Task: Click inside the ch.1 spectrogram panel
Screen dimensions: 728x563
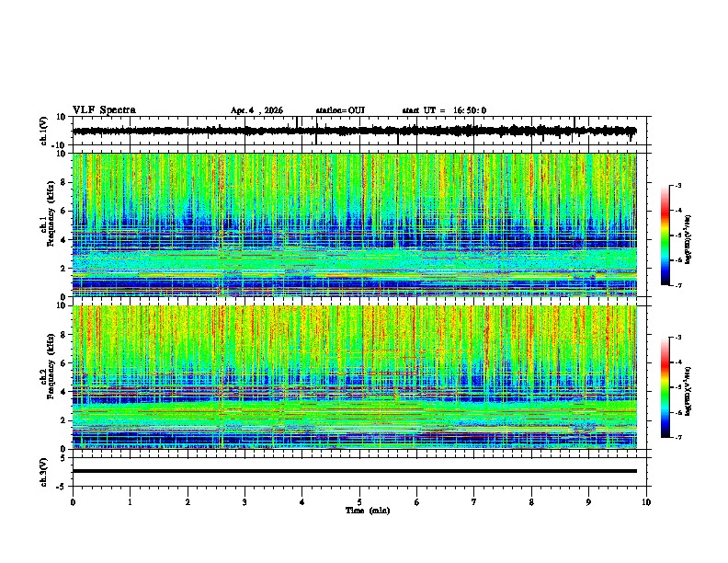Action: (x=354, y=224)
